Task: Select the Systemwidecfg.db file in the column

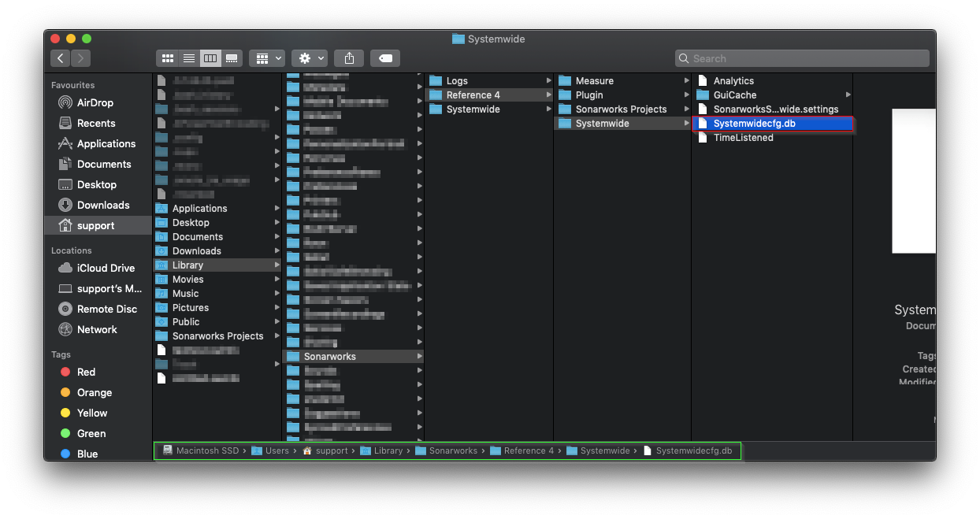Action: point(772,123)
